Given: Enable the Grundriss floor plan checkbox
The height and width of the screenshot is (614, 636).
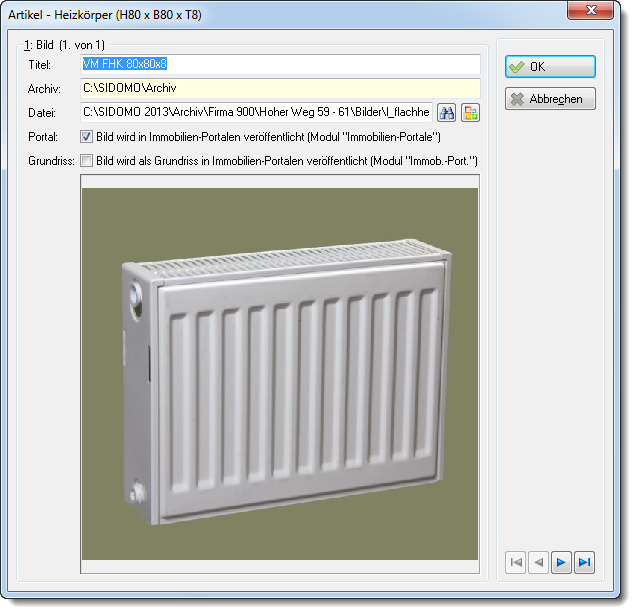Looking at the screenshot, I should [86, 161].
